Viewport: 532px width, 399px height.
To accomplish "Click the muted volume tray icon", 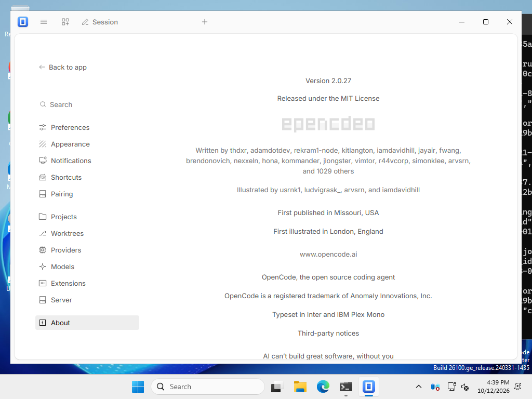I will click(465, 387).
